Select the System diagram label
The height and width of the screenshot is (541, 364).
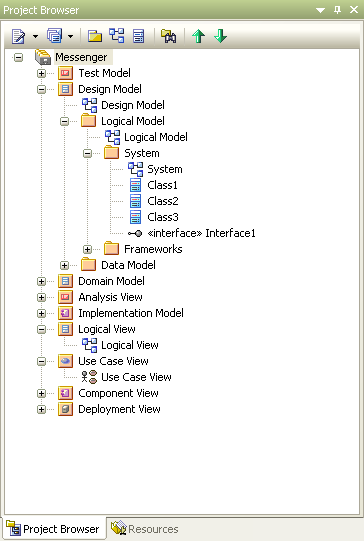pos(165,169)
